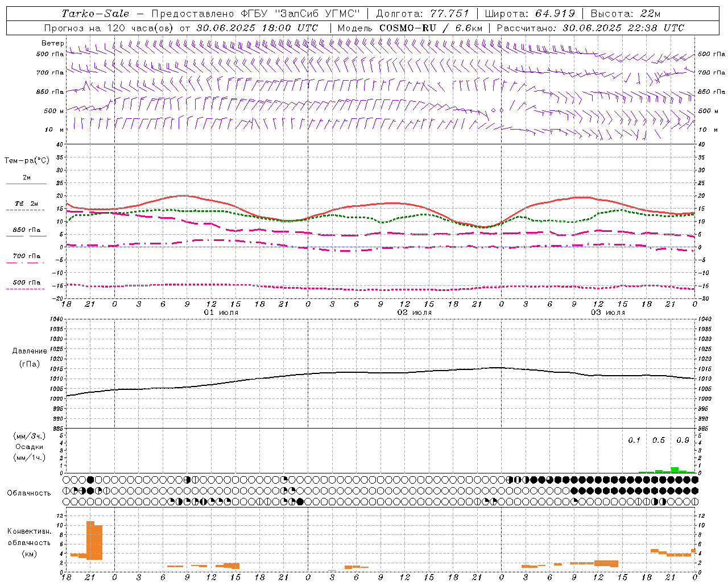Click the '(мм/1ч.)' precipitation unit label
This screenshot has height=582, width=728.
coord(30,458)
